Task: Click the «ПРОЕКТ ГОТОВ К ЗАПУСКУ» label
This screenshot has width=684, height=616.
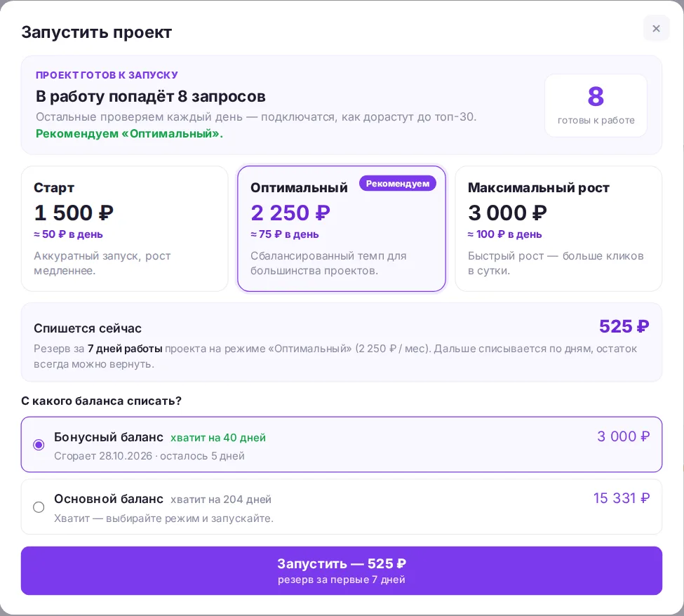Action: coord(107,75)
